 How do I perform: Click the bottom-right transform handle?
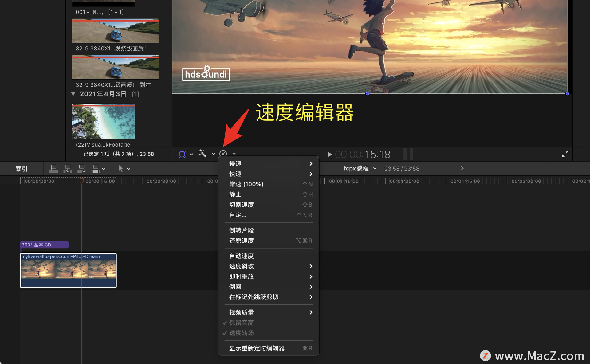coord(567,94)
